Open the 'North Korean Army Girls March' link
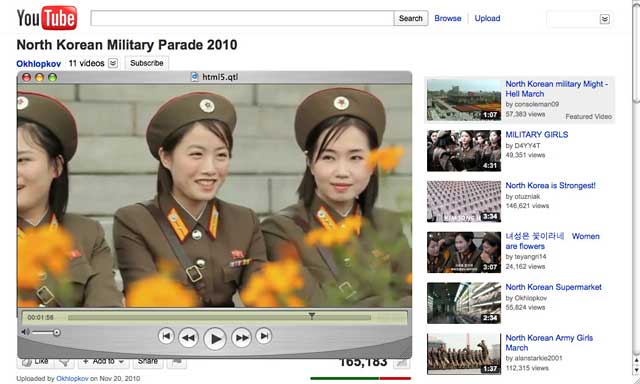This screenshot has height=384, width=640. point(549,343)
